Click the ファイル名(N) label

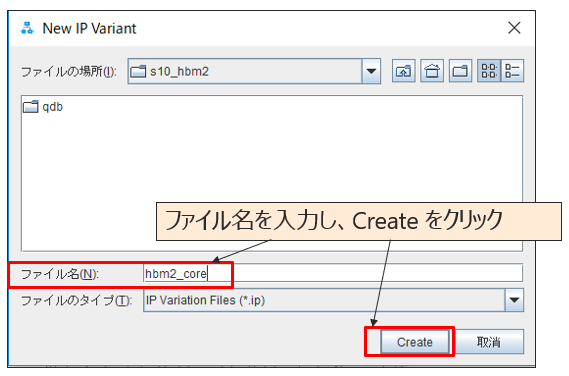[60, 274]
